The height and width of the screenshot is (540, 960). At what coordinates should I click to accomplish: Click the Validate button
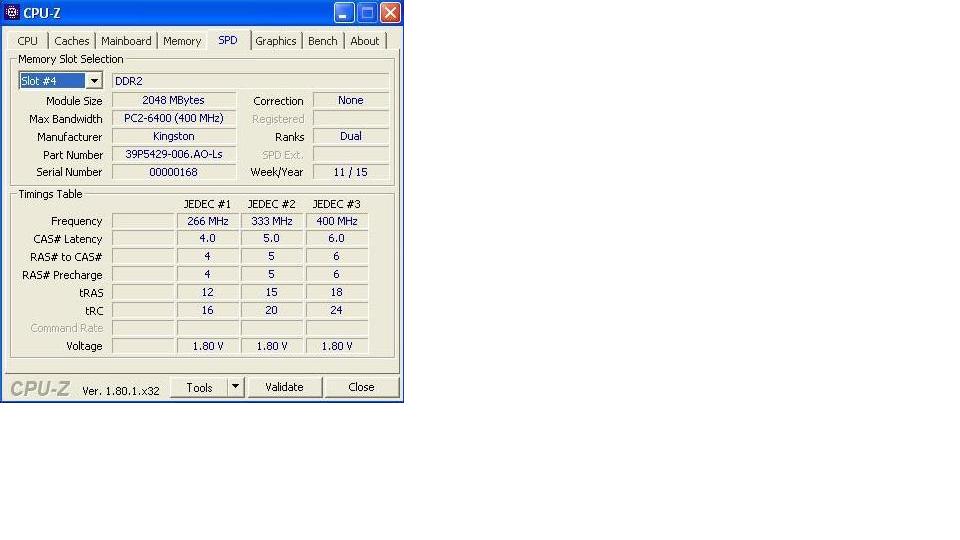(x=284, y=387)
